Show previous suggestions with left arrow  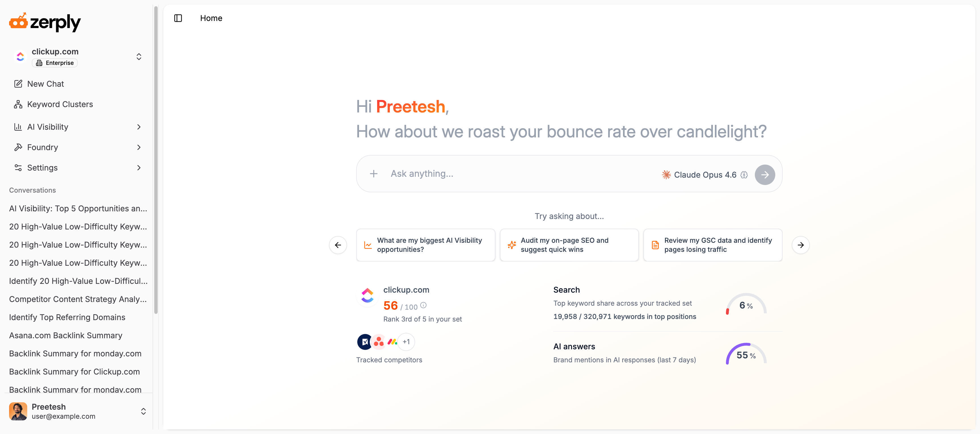tap(338, 245)
